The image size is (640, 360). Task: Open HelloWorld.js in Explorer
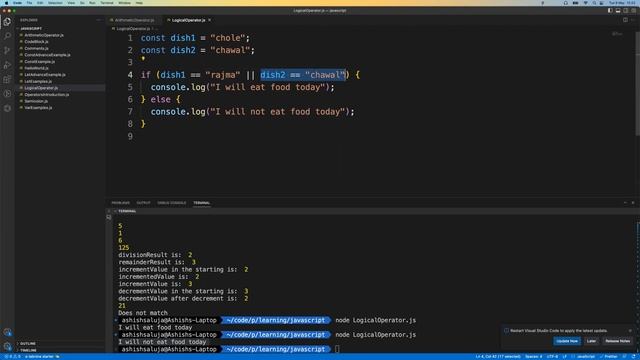point(36,68)
